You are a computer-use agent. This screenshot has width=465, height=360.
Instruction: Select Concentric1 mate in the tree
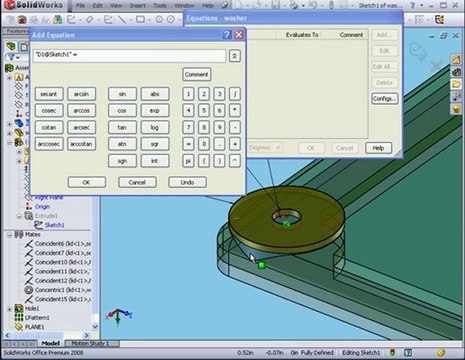(x=63, y=290)
